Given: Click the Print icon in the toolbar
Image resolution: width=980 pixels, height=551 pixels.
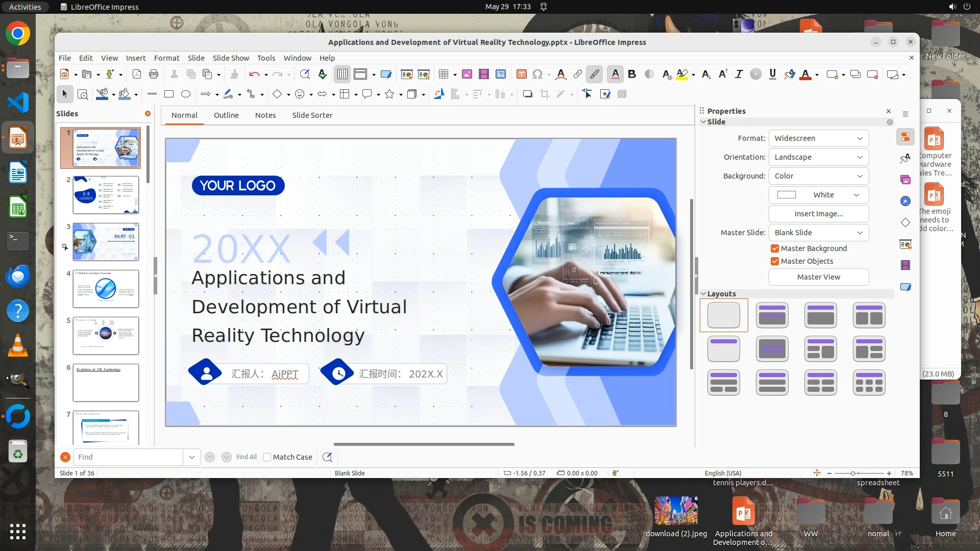Looking at the screenshot, I should tap(154, 74).
